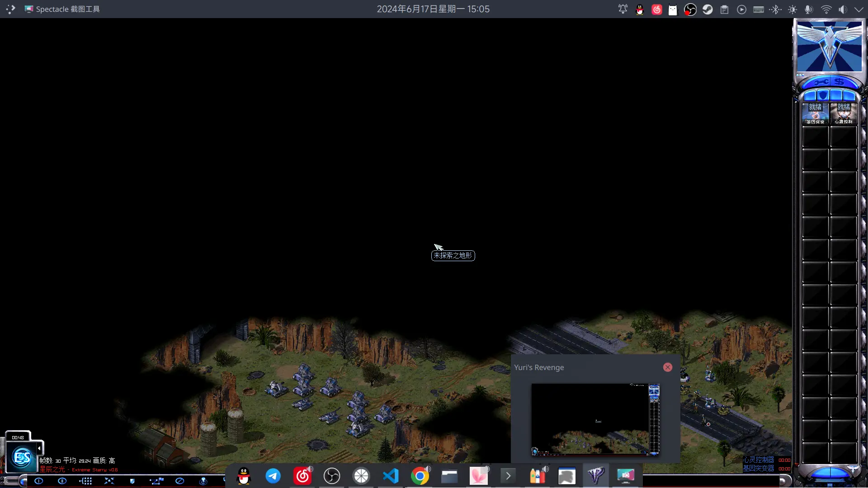This screenshot has width=868, height=488.
Task: Activate the ready Genetic Mutator superweapon cameo
Action: tap(815, 113)
